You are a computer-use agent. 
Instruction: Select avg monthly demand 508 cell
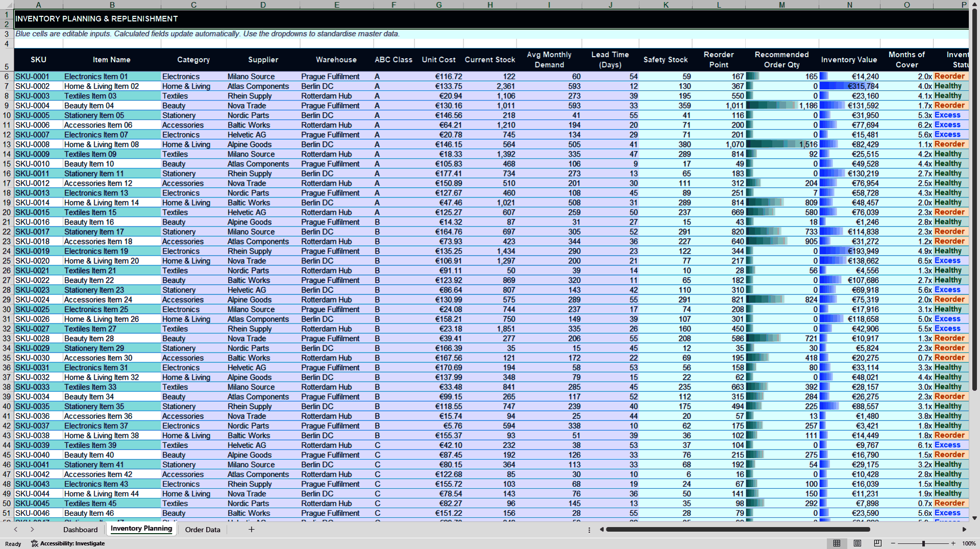549,203
